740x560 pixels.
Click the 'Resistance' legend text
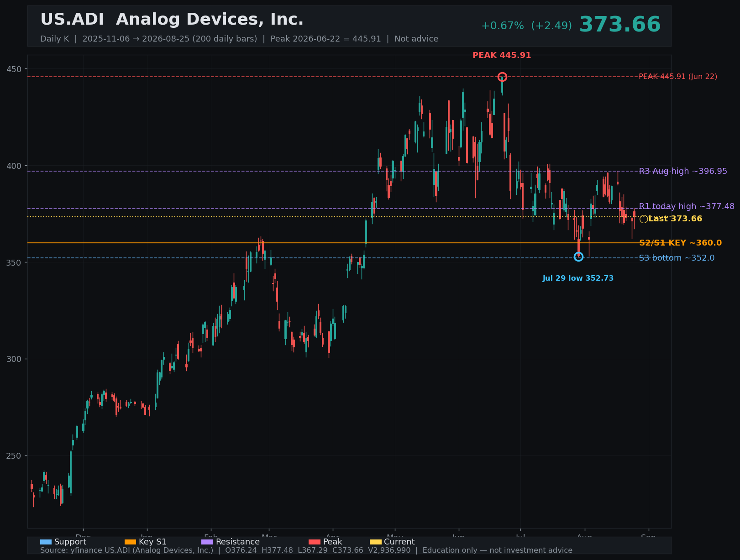click(x=237, y=542)
